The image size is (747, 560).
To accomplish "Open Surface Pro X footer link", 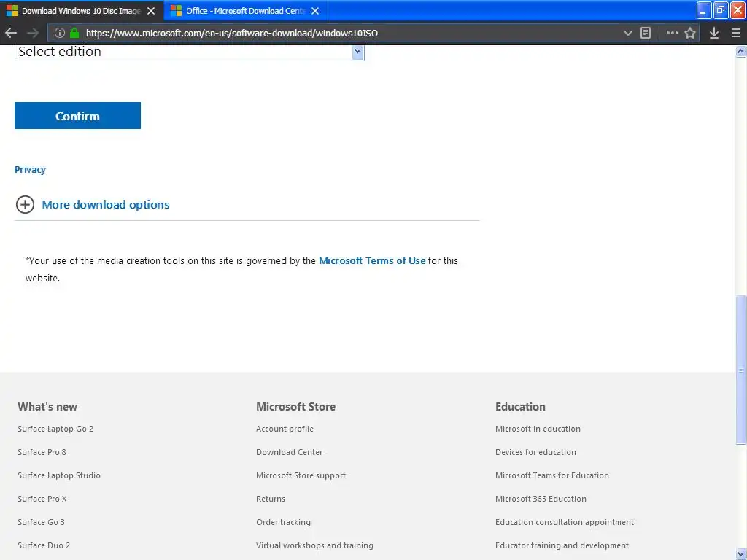I will pyautogui.click(x=42, y=499).
